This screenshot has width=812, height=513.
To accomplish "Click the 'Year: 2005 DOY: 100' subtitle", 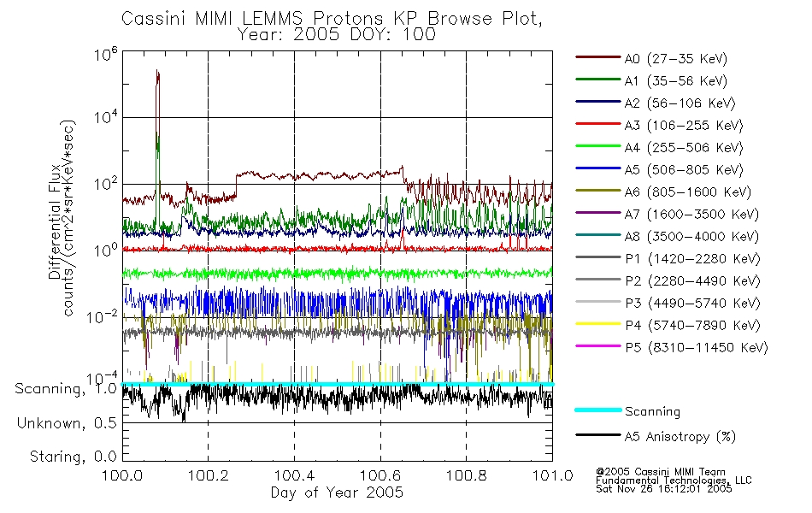I will pyautogui.click(x=337, y=34).
